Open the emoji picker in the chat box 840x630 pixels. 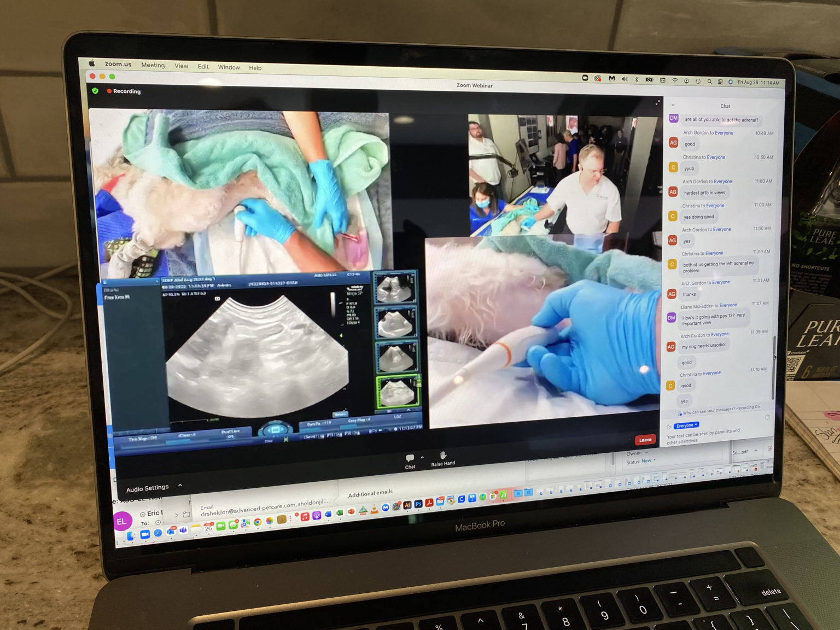[x=769, y=416]
